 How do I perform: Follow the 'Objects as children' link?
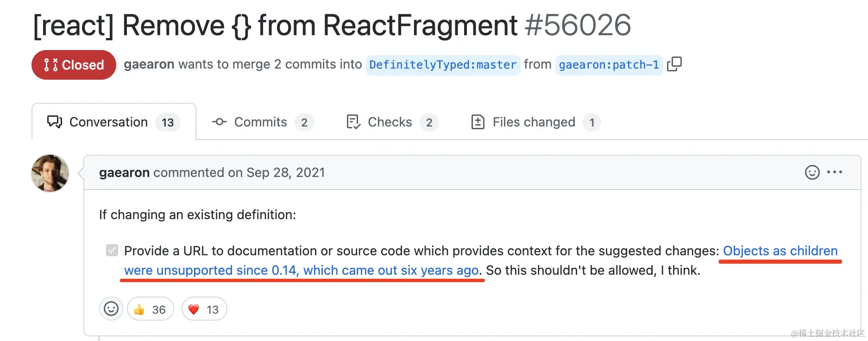point(780,251)
